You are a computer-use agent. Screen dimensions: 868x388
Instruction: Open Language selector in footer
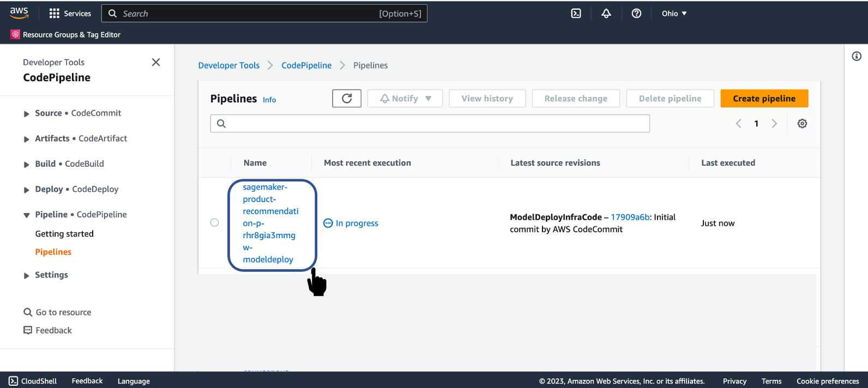pyautogui.click(x=134, y=381)
